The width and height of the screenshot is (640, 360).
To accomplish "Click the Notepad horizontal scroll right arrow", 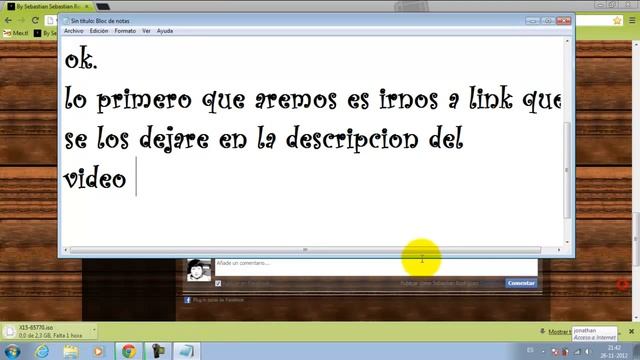I will tap(559, 250).
